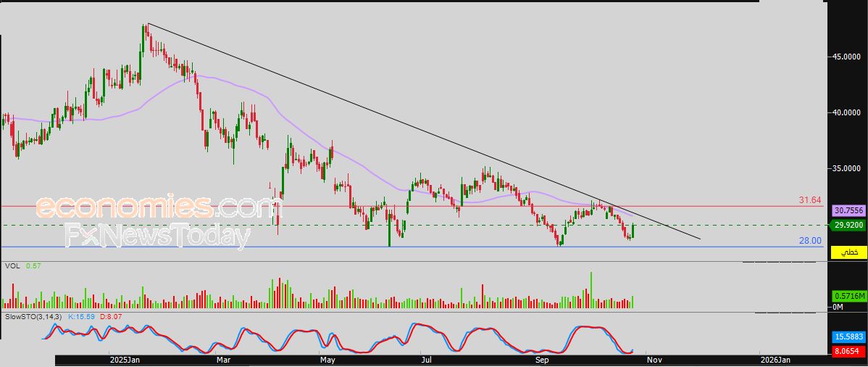Click the 2025Jan date on time axis

tap(125, 360)
